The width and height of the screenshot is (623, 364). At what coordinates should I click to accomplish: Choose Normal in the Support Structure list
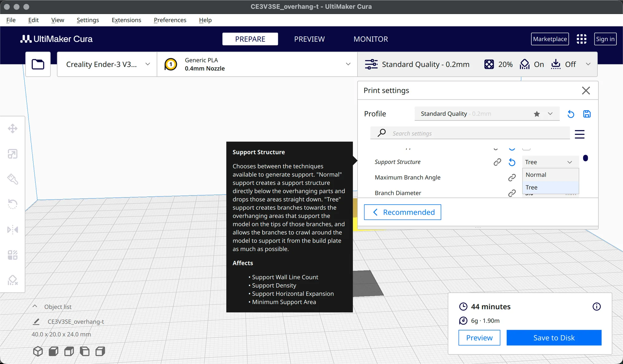coord(550,175)
